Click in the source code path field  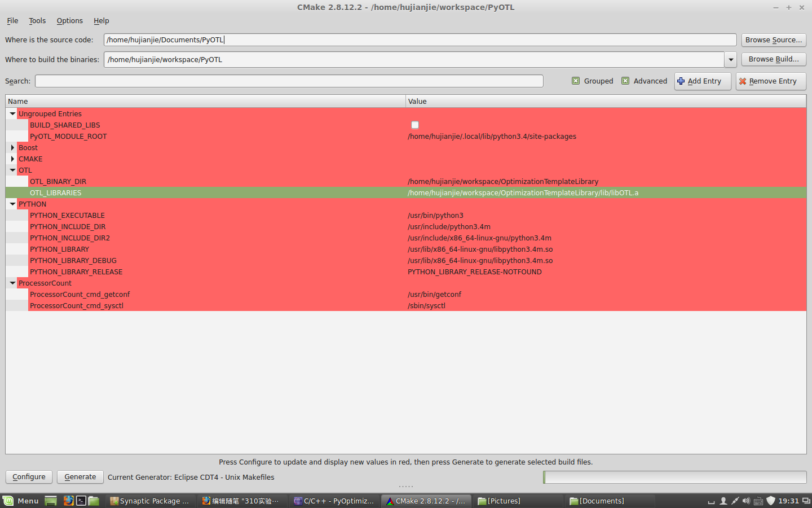420,40
